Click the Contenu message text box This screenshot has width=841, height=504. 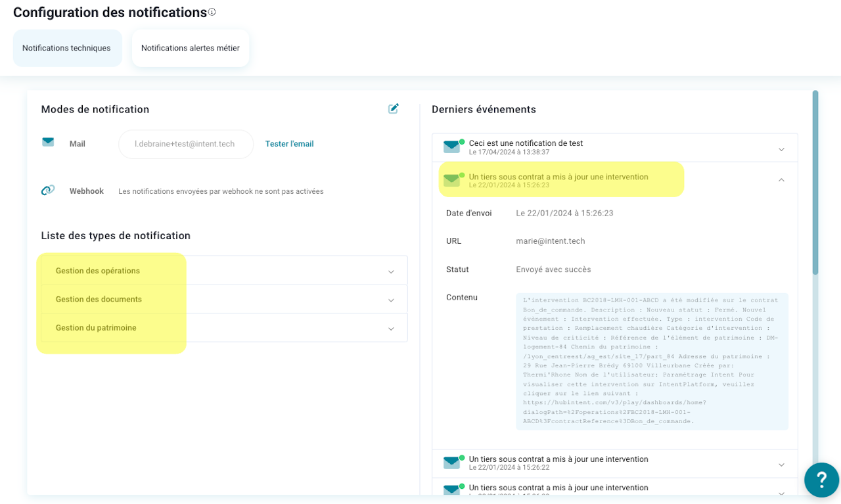pyautogui.click(x=652, y=361)
